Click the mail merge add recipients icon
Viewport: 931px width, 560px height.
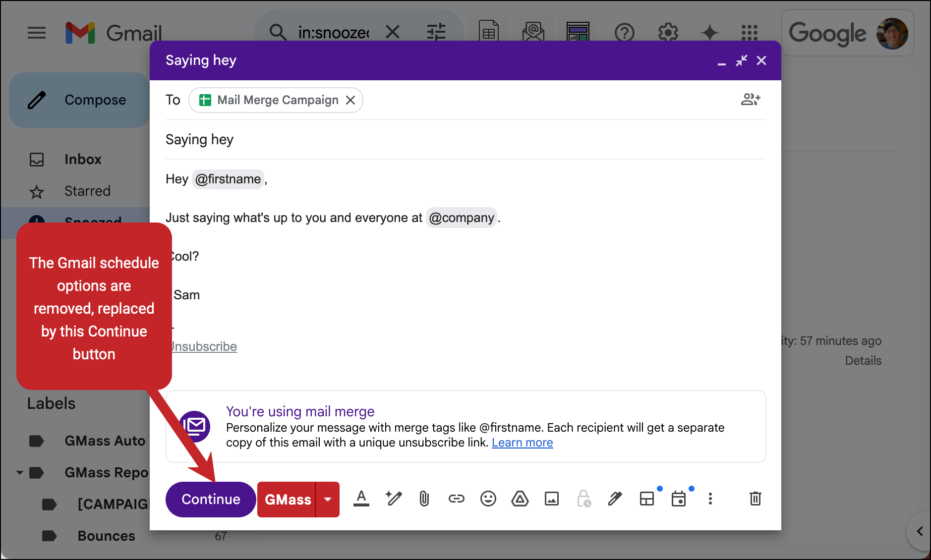point(751,99)
